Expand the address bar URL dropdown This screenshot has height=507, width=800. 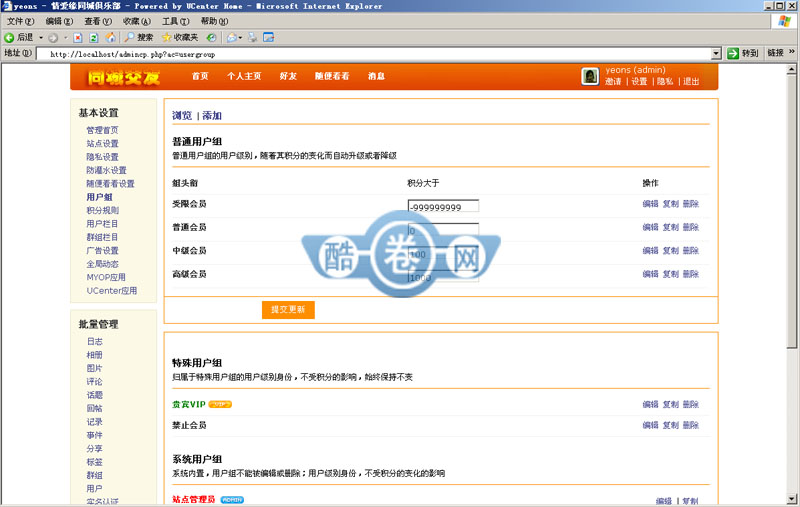pyautogui.click(x=716, y=54)
